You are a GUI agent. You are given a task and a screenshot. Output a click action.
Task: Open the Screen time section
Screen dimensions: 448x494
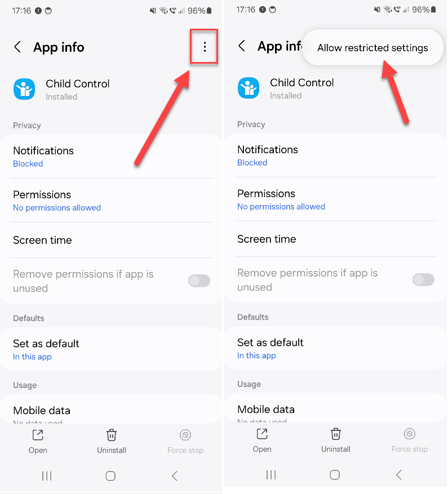coord(42,240)
